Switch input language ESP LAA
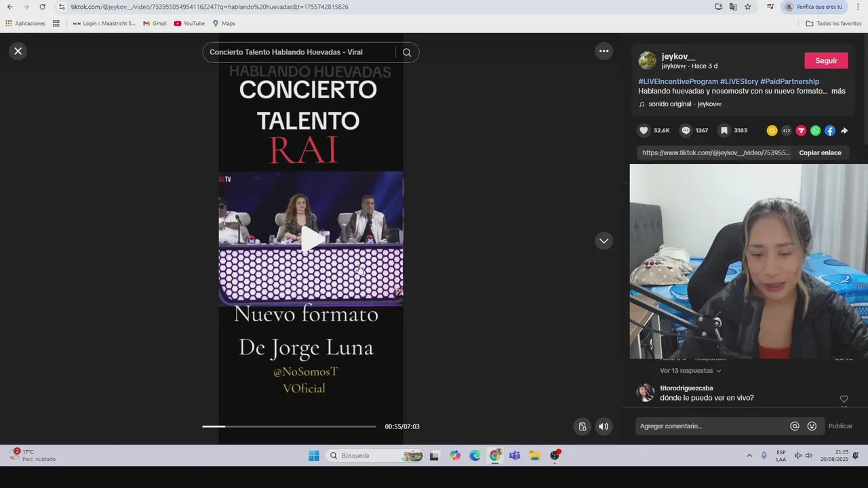The image size is (868, 488). 781,455
